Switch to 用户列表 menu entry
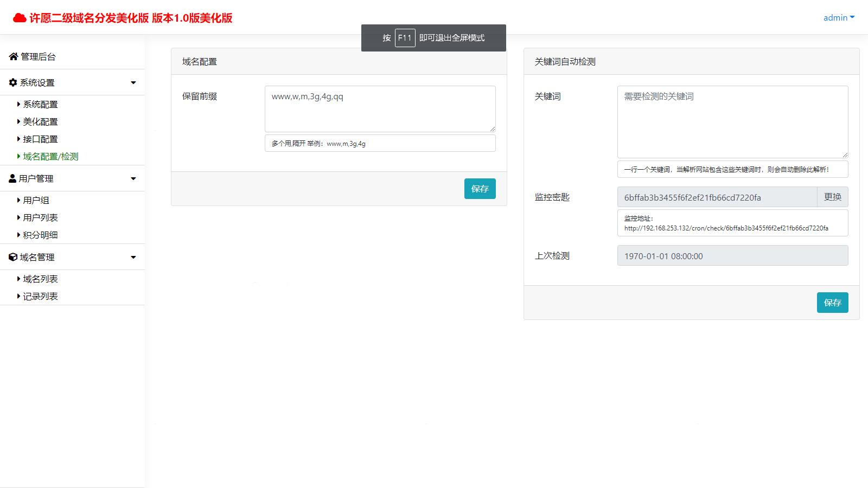The width and height of the screenshot is (868, 488). pos(39,217)
